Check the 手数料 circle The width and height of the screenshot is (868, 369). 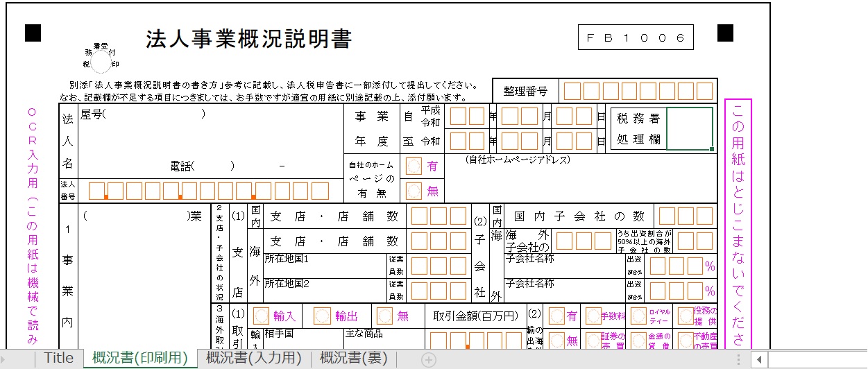point(593,316)
